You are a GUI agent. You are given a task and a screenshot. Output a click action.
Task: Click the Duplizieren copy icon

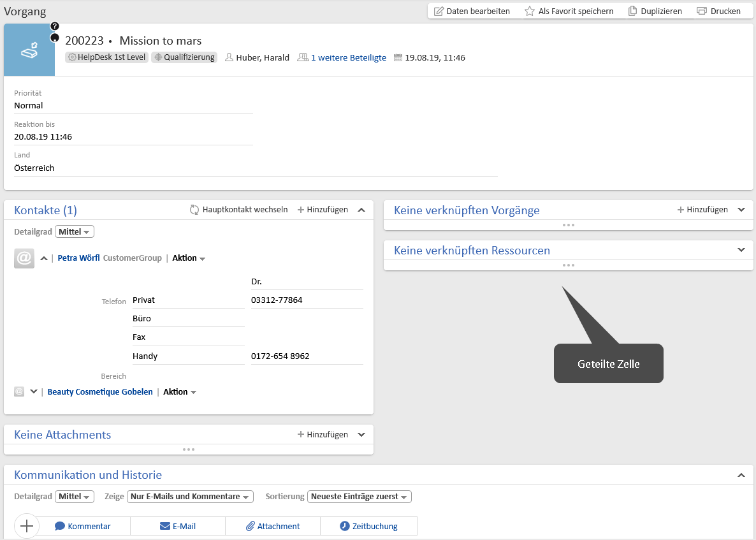point(632,11)
